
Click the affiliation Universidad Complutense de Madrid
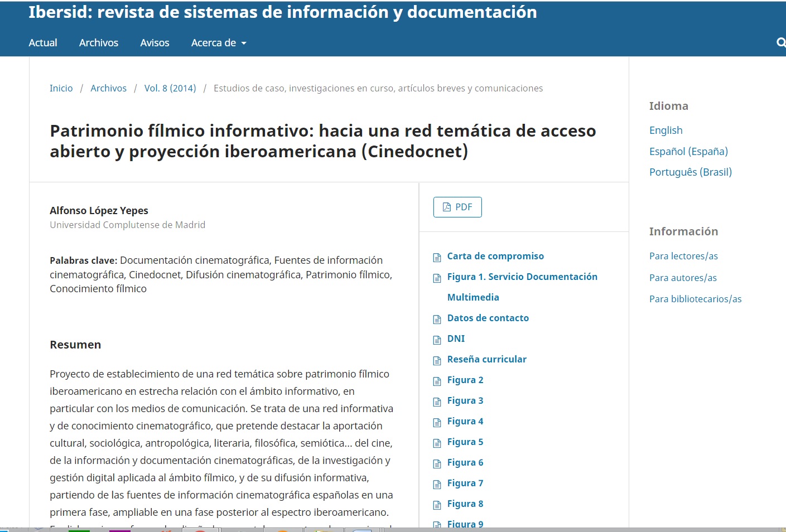click(x=128, y=225)
